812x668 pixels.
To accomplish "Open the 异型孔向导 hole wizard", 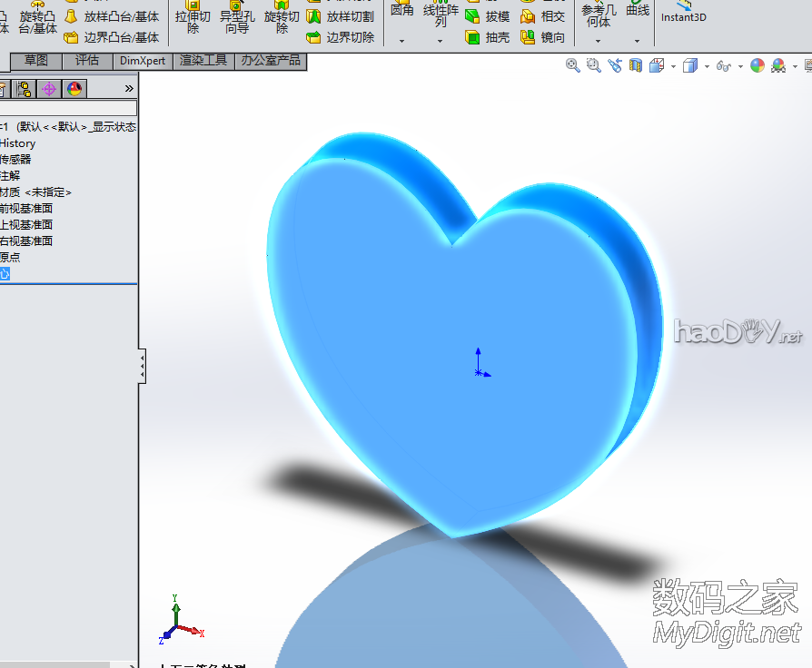I will (x=237, y=20).
